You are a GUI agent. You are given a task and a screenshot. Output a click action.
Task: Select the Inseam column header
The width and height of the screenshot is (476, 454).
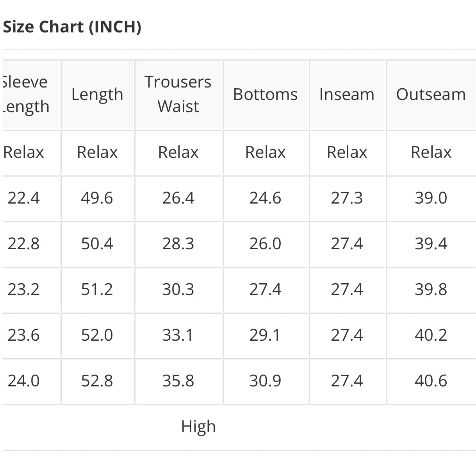pos(347,94)
